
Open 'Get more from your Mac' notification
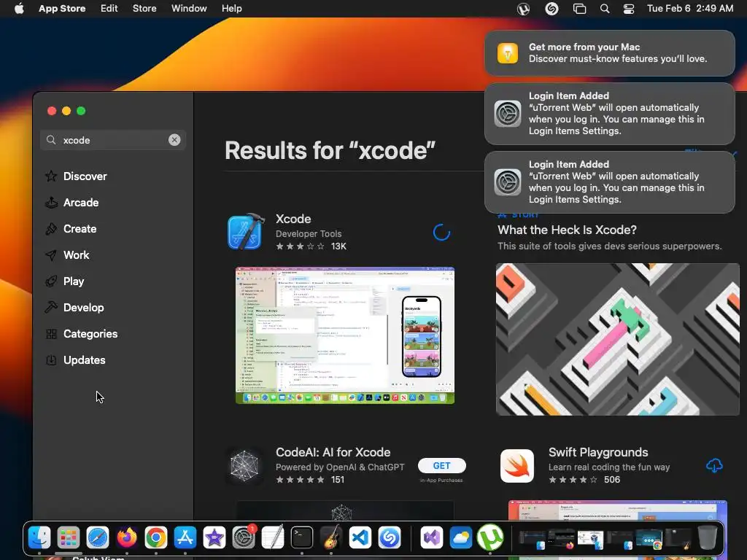[609, 52]
